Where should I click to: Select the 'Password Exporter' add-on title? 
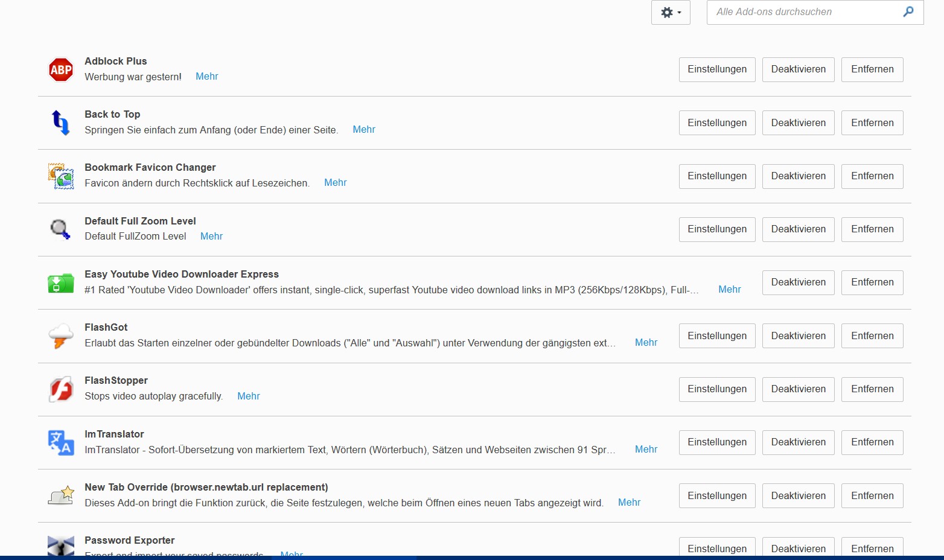coord(130,540)
